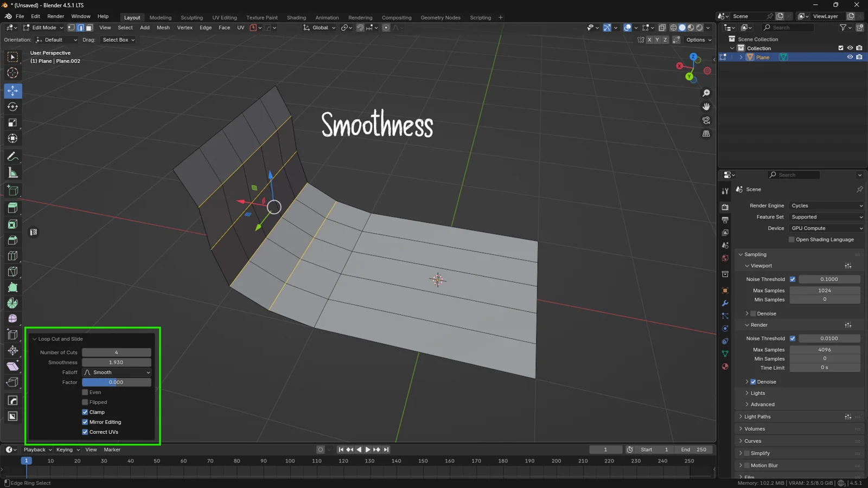Viewport: 868px width, 488px height.
Task: Select the Loop Cut tool
Action: pos(12,256)
